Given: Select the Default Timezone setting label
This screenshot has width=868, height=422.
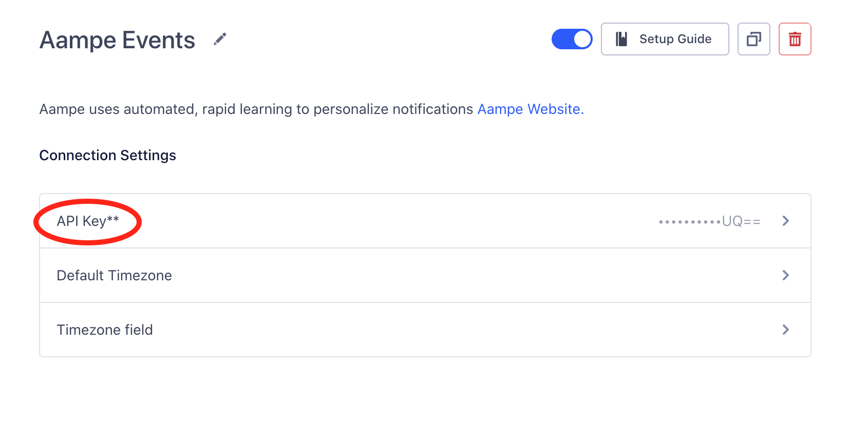Looking at the screenshot, I should tap(114, 276).
